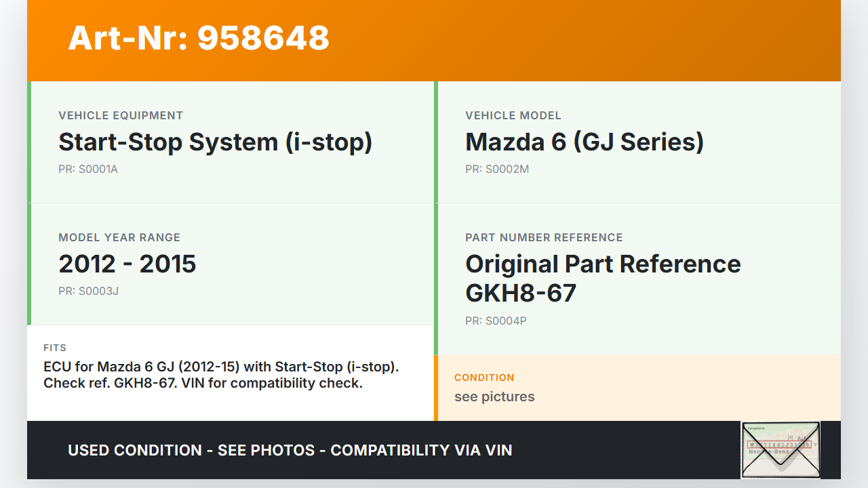Click the PR: S0002M code

(497, 169)
